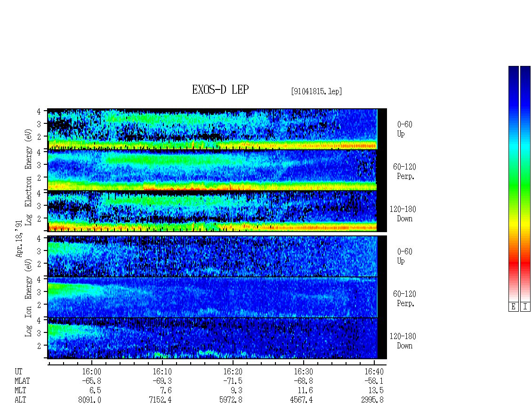Click the ALT row header

pos(20,400)
